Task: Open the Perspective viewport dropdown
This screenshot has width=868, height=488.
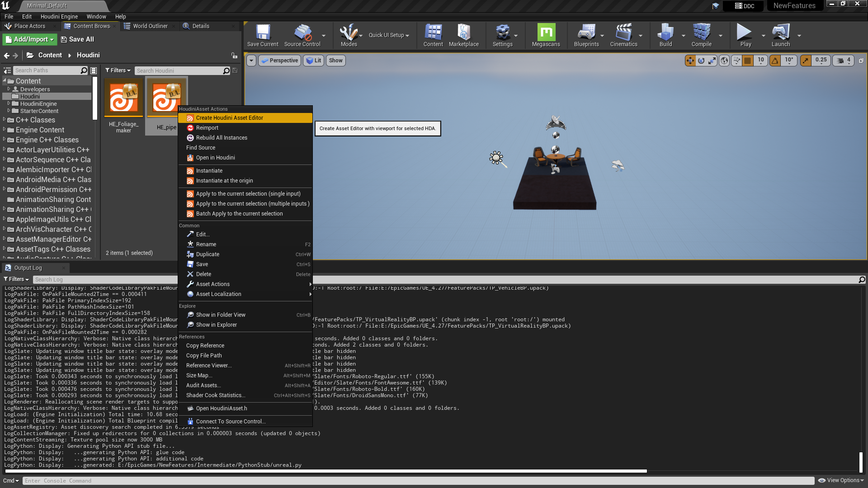Action: 279,60
